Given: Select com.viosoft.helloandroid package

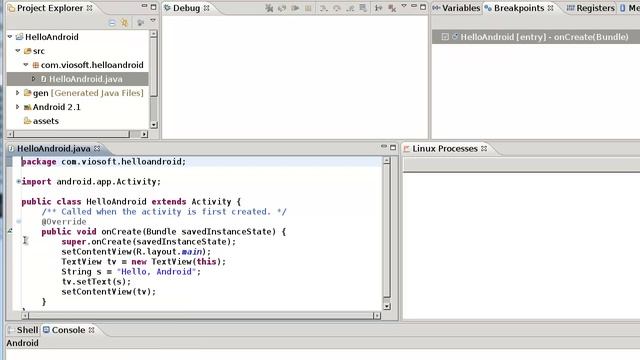Looking at the screenshot, I should click(x=92, y=65).
